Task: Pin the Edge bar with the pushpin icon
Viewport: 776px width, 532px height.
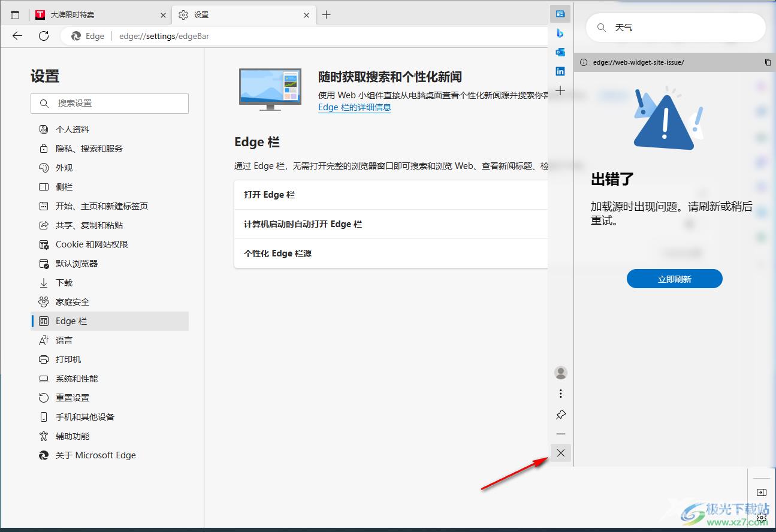Action: [561, 415]
